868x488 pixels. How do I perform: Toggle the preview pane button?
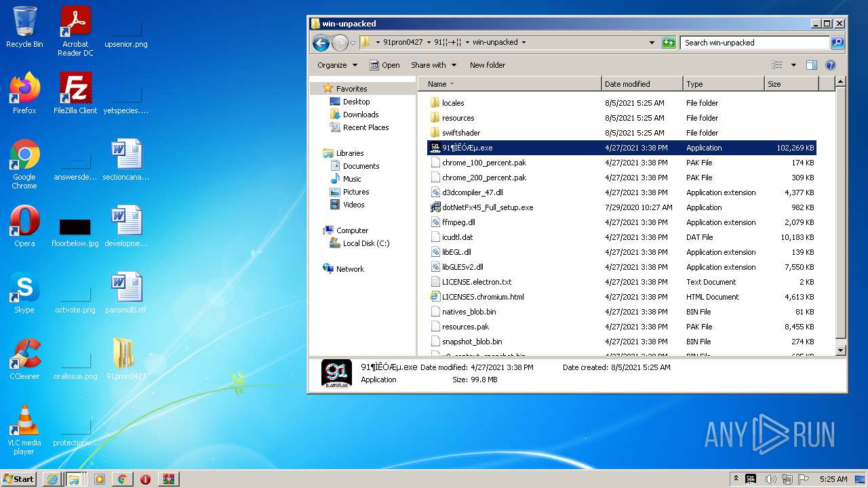(x=812, y=65)
